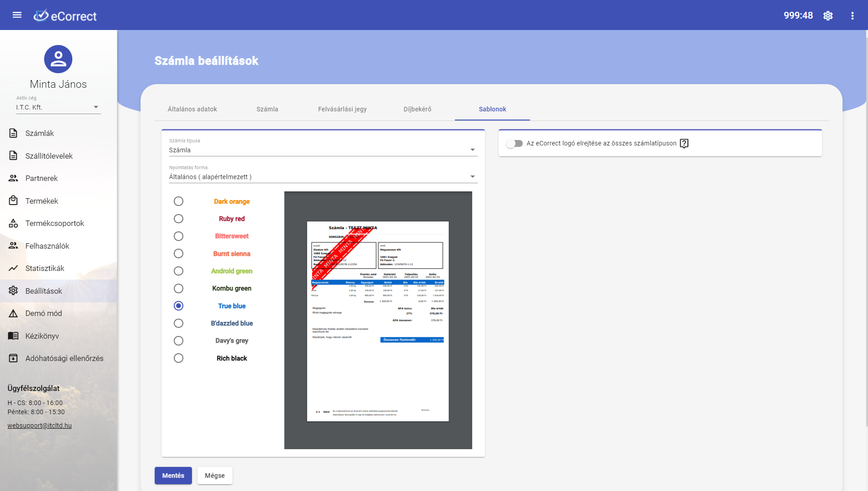Click the Bittersweet color label

pos(232,236)
